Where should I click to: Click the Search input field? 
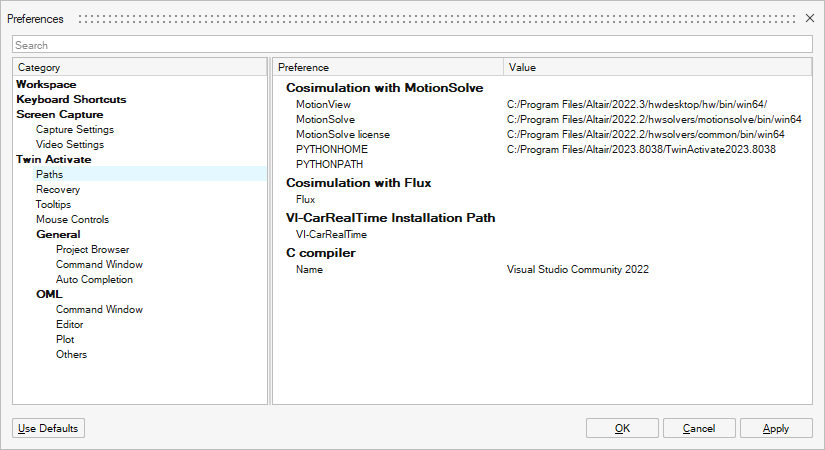(412, 45)
